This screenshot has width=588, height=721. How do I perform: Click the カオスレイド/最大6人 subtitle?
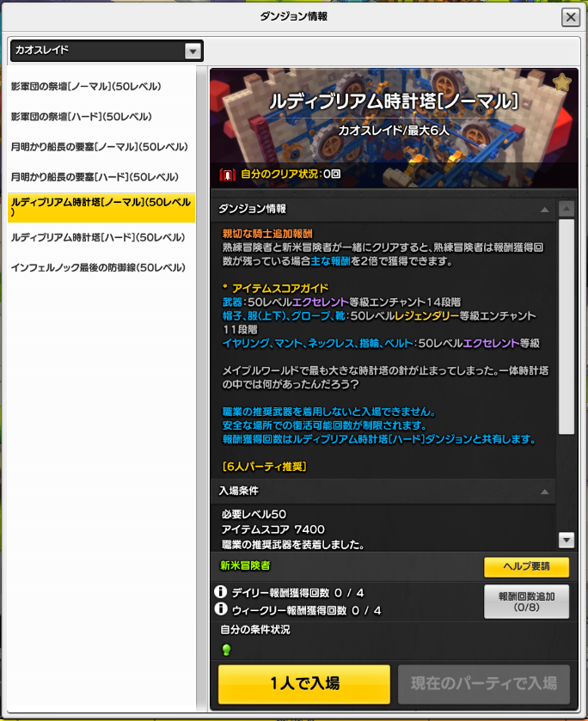point(394,131)
